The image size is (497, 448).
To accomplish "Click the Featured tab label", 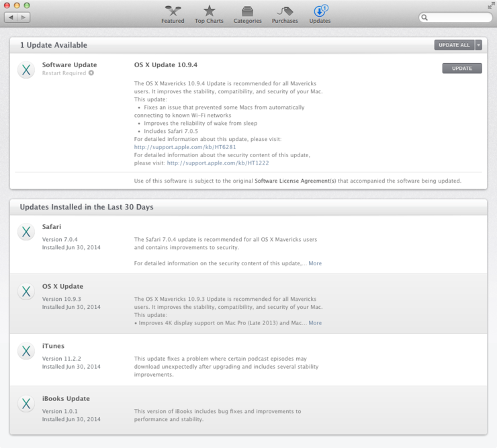I will (173, 21).
